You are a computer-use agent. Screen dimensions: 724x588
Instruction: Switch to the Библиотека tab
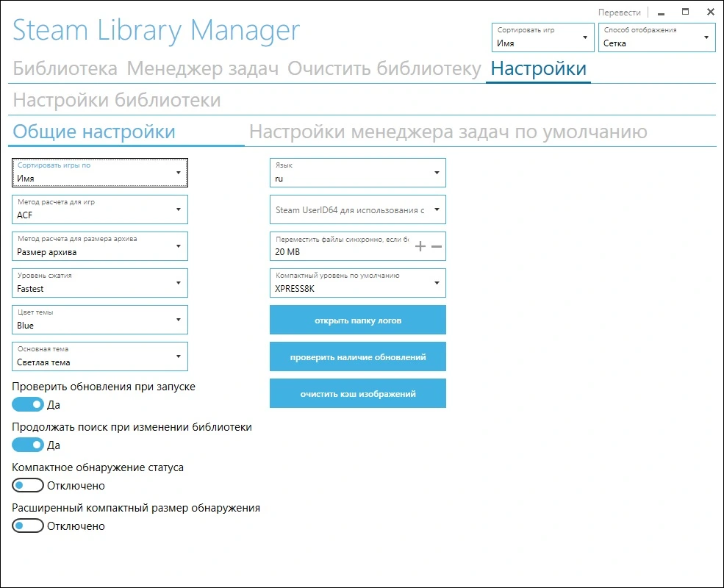(65, 68)
